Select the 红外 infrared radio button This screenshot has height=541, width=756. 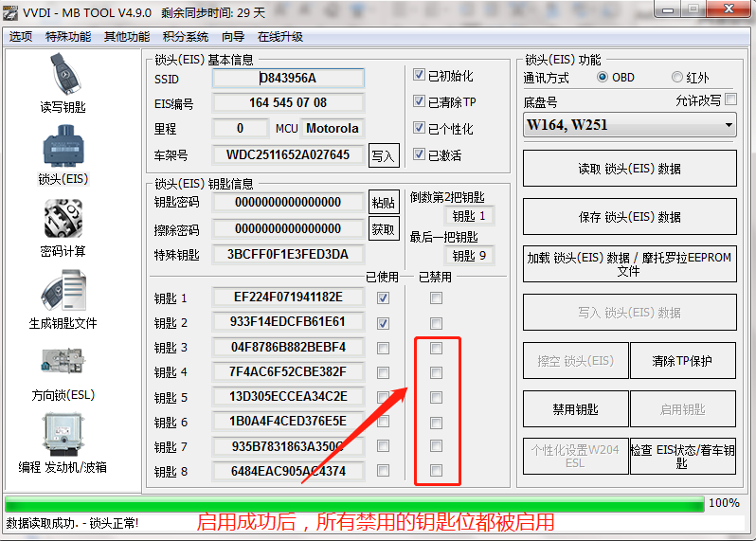[x=677, y=77]
